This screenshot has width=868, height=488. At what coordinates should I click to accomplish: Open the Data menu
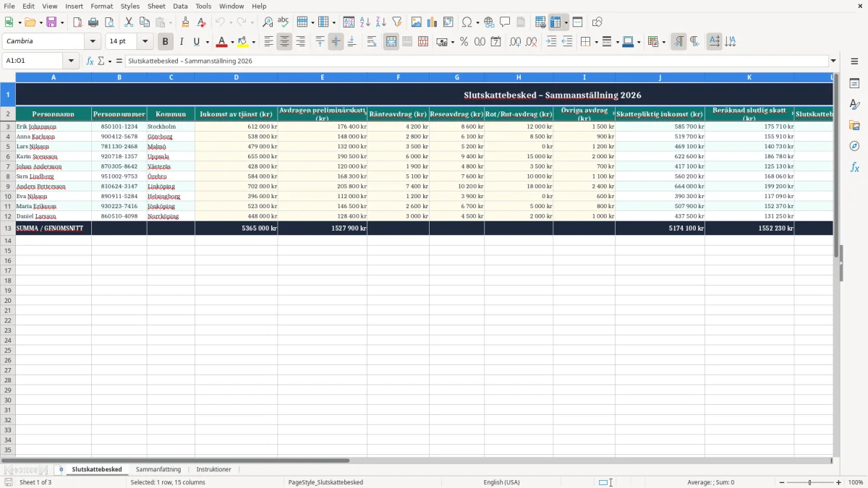point(180,6)
